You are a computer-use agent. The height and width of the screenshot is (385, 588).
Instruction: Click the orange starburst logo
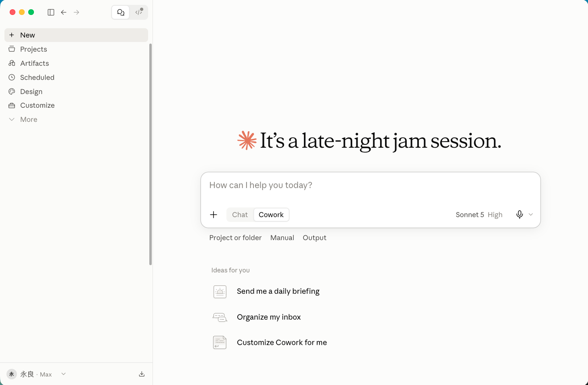pyautogui.click(x=247, y=140)
